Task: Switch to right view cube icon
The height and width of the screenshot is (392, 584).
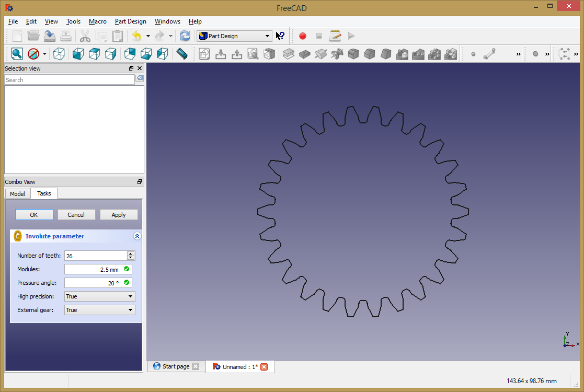Action: click(111, 54)
